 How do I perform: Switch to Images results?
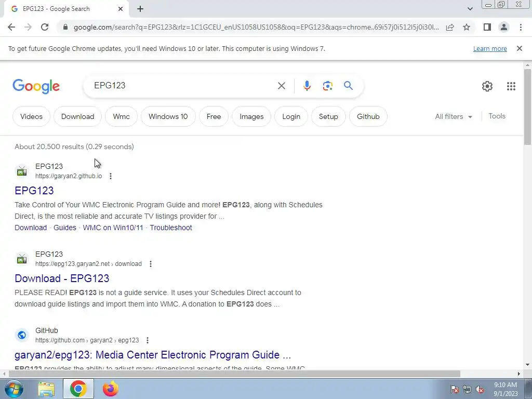(251, 116)
